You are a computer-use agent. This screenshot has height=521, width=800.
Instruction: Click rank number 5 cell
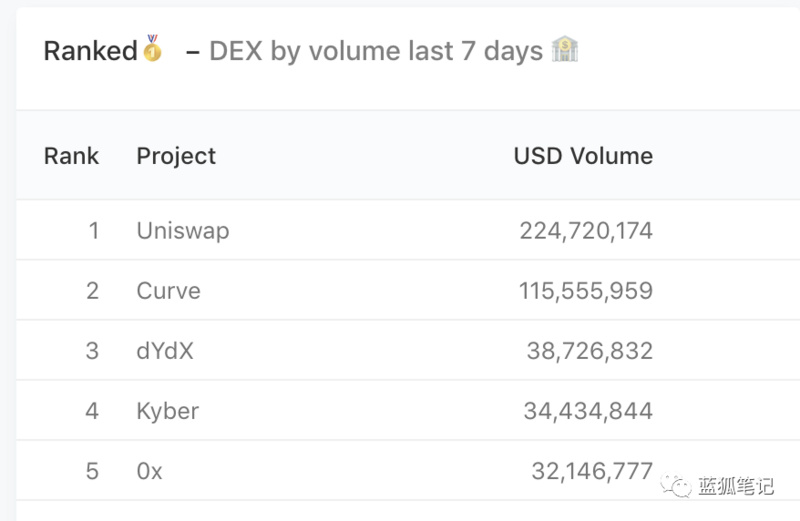(92, 471)
